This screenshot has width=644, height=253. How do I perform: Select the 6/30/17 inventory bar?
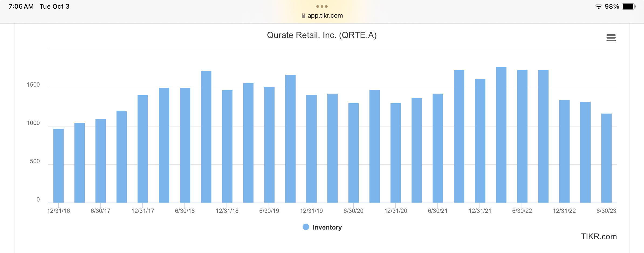tap(101, 161)
